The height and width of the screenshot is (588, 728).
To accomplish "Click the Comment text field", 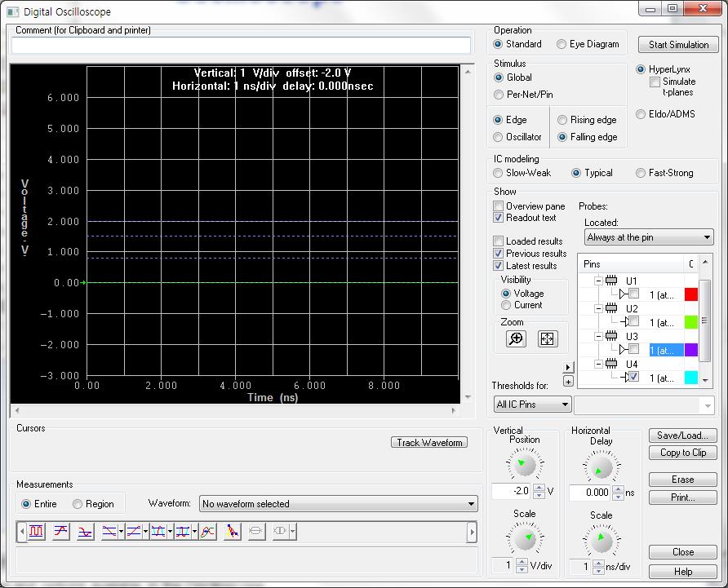I will tap(241, 46).
